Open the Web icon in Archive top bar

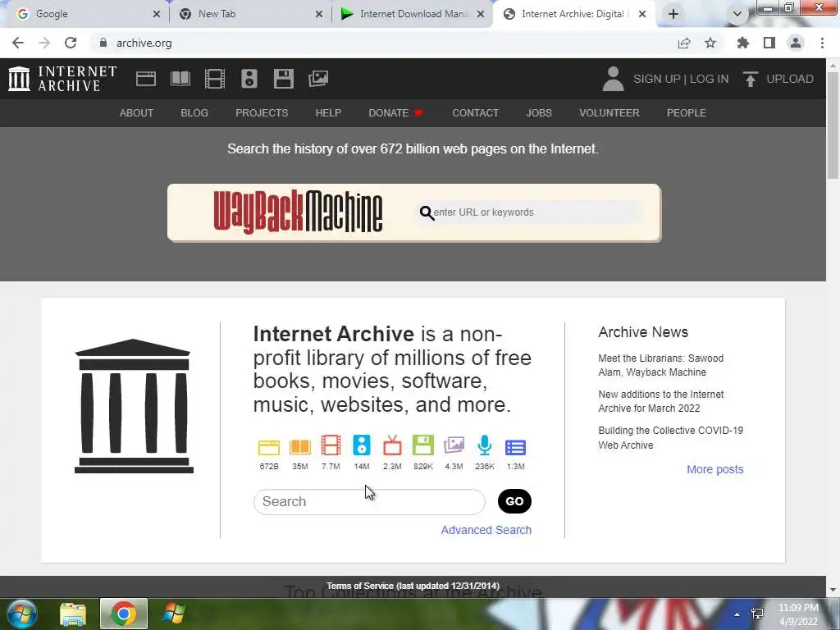(146, 79)
